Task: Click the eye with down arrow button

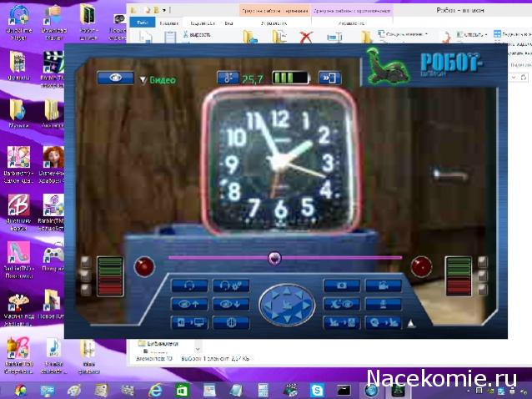Action: point(231,304)
